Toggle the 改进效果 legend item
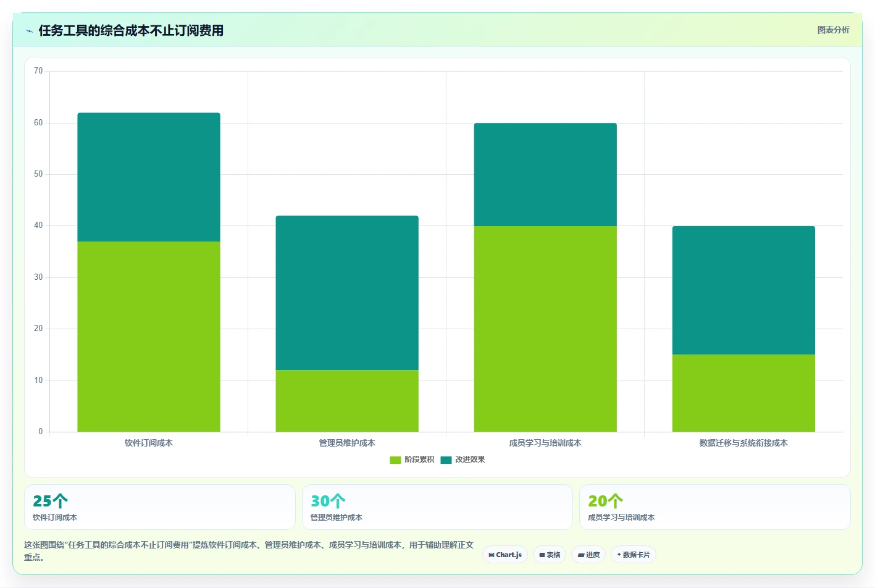Image resolution: width=875 pixels, height=588 pixels. pyautogui.click(x=463, y=460)
